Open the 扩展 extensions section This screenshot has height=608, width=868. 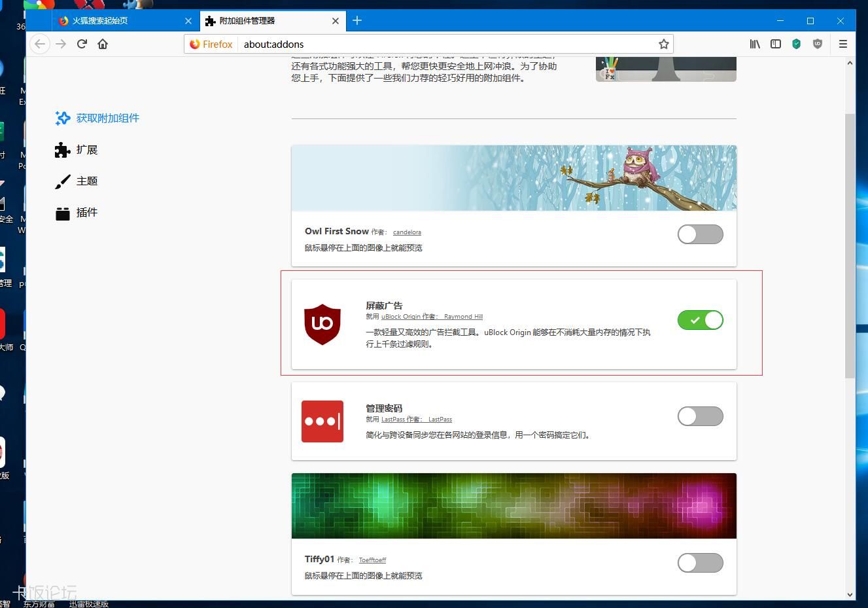pyautogui.click(x=77, y=150)
